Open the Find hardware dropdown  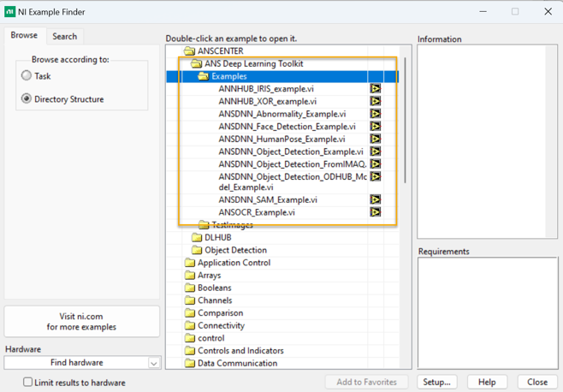154,363
